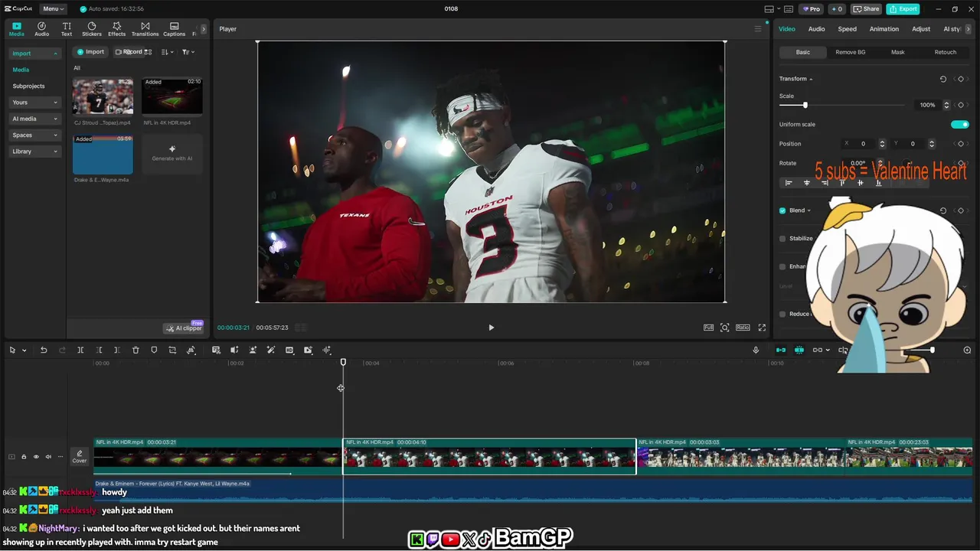Toggle the main track magnet icon

click(780, 350)
